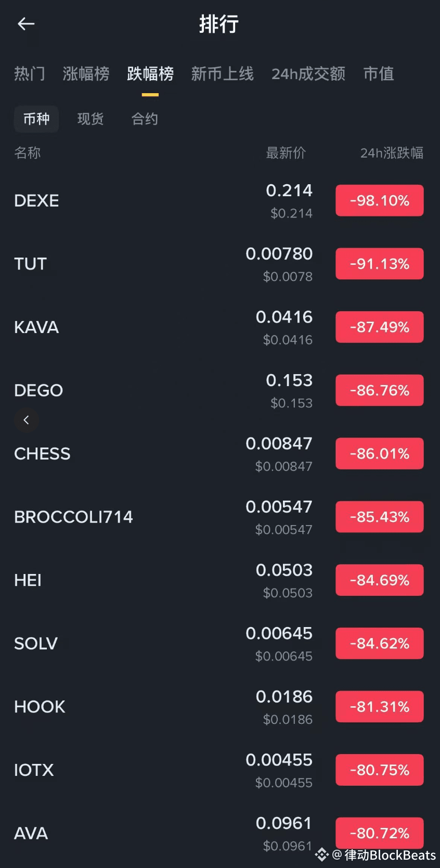Select the 跌幅榜 tab
The image size is (440, 868).
coord(150,73)
